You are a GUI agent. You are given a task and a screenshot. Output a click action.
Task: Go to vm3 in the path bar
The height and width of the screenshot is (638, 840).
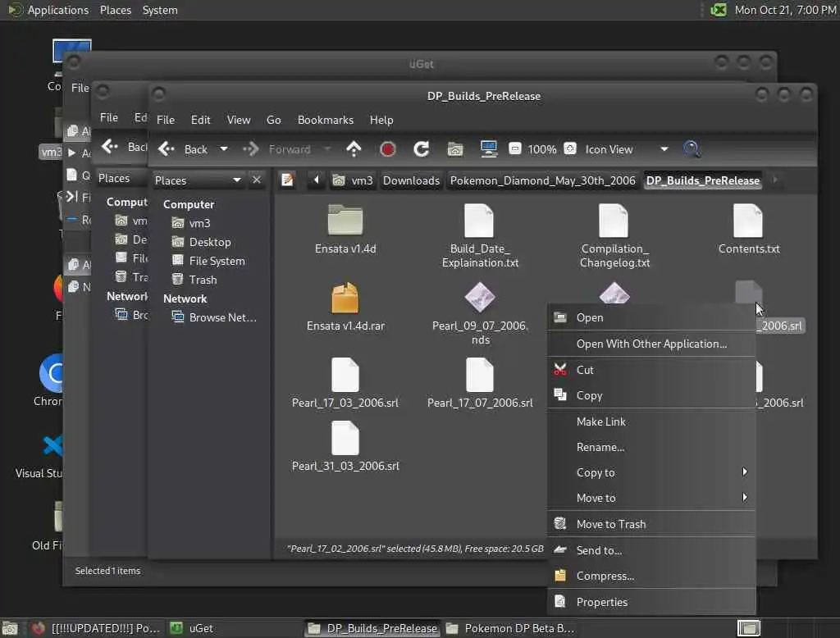coord(353,180)
